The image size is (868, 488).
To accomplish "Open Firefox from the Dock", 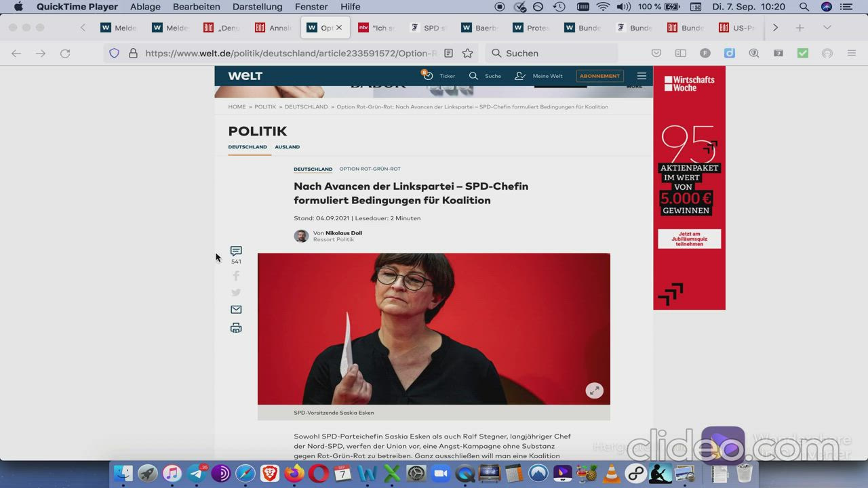I will point(294,473).
